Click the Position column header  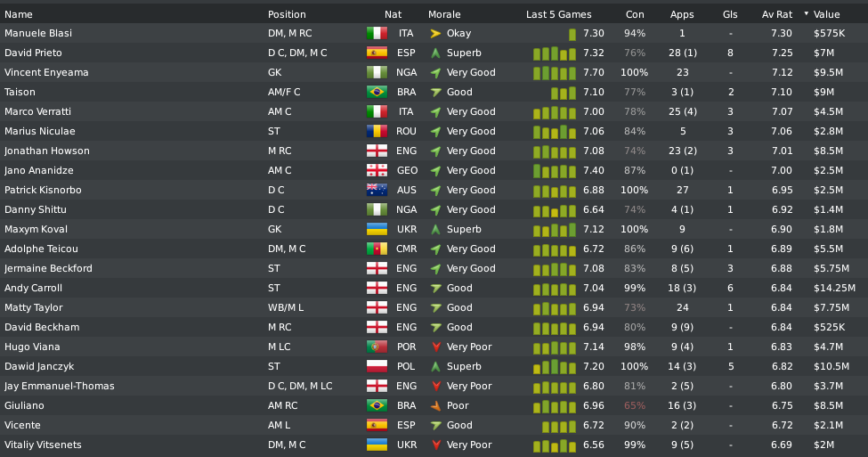coord(287,14)
